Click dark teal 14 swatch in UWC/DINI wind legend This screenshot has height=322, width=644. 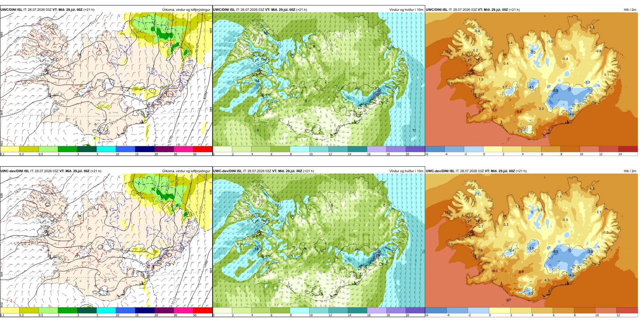[x=357, y=149]
